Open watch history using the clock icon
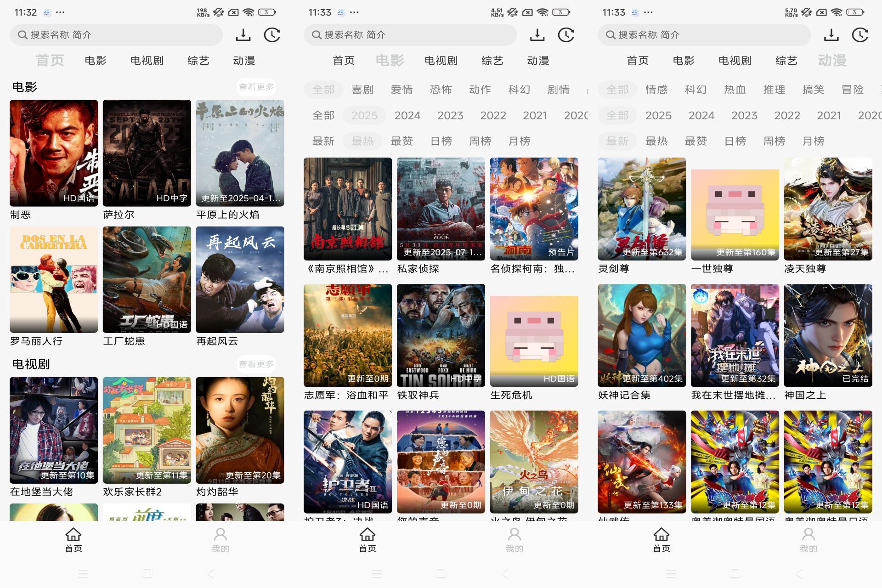Viewport: 882px width, 588px height. [x=272, y=34]
